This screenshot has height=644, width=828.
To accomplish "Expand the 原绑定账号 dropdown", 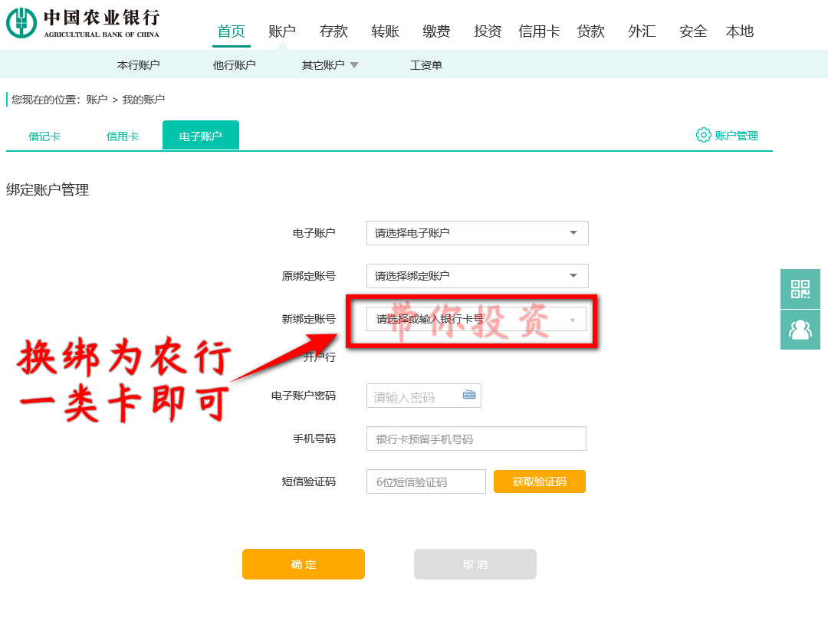I will coord(478,275).
